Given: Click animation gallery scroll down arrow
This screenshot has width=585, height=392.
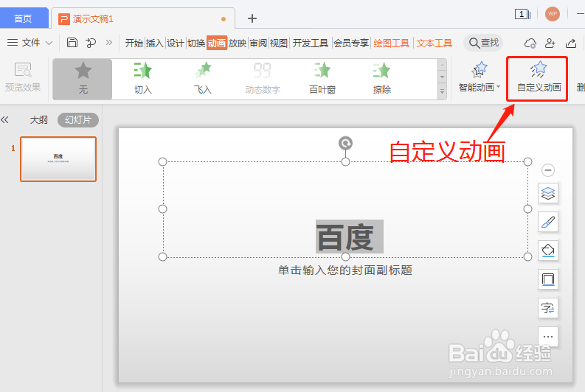Looking at the screenshot, I should [x=442, y=77].
